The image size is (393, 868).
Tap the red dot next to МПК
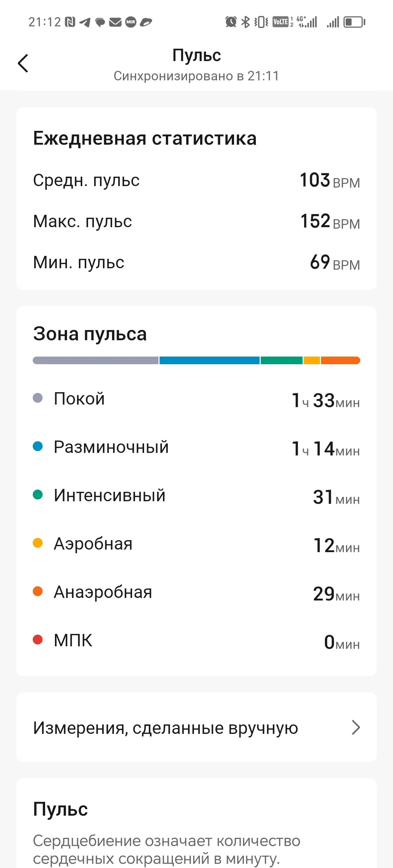pos(38,640)
